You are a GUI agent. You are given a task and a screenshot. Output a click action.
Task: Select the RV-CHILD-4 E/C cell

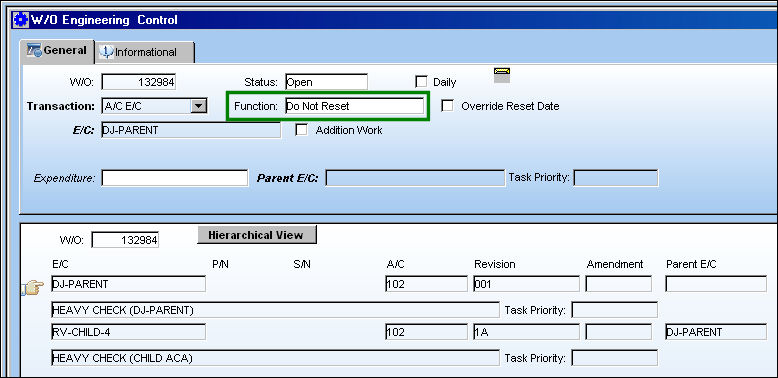(129, 332)
